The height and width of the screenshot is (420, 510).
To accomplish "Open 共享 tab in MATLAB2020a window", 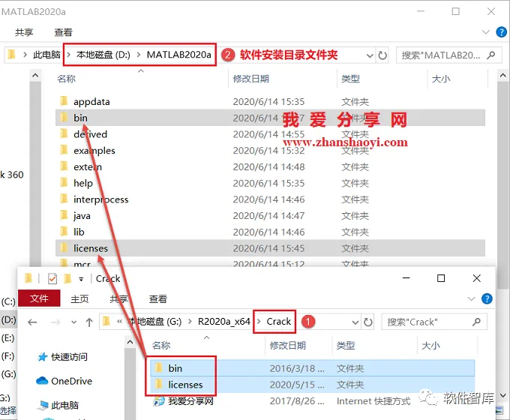I will coord(24,32).
